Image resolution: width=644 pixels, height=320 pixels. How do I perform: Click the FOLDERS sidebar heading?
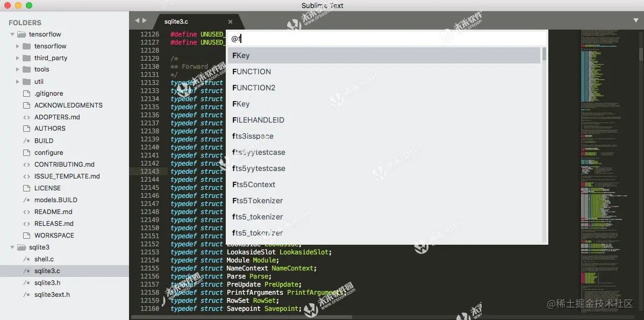pyautogui.click(x=25, y=23)
